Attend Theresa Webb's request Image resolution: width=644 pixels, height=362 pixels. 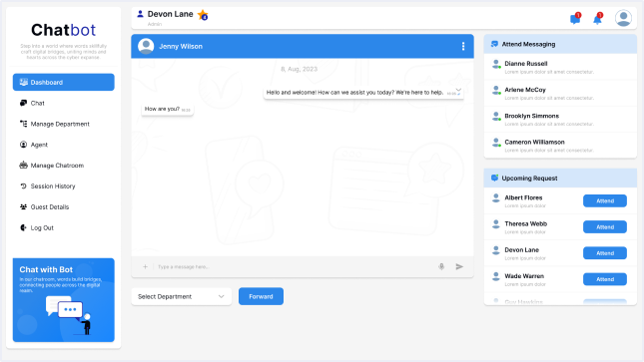(x=605, y=227)
